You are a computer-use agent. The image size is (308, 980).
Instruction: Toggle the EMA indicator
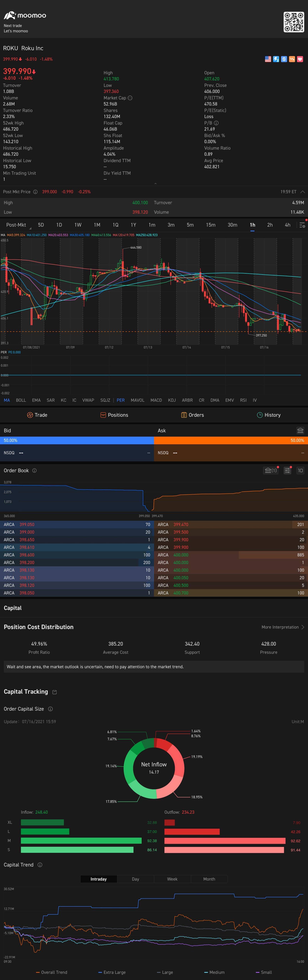36,400
